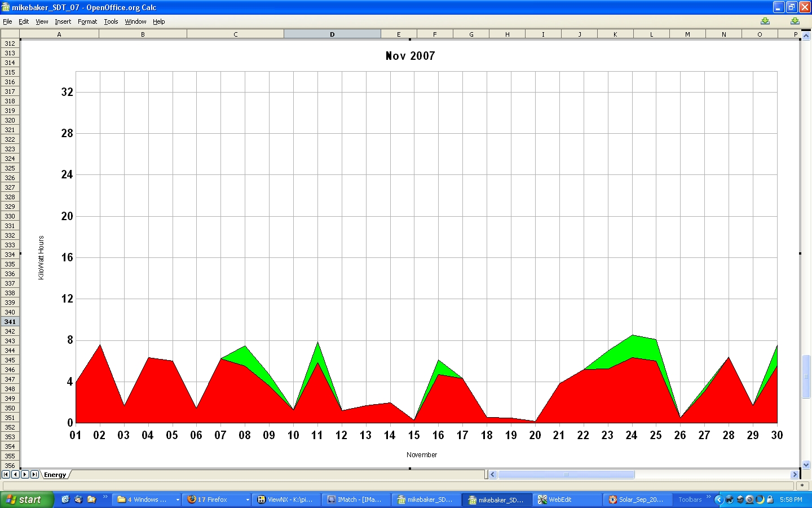Image resolution: width=812 pixels, height=508 pixels.
Task: Expand the Windows Explorer taskbar group dropdown
Action: (177, 500)
